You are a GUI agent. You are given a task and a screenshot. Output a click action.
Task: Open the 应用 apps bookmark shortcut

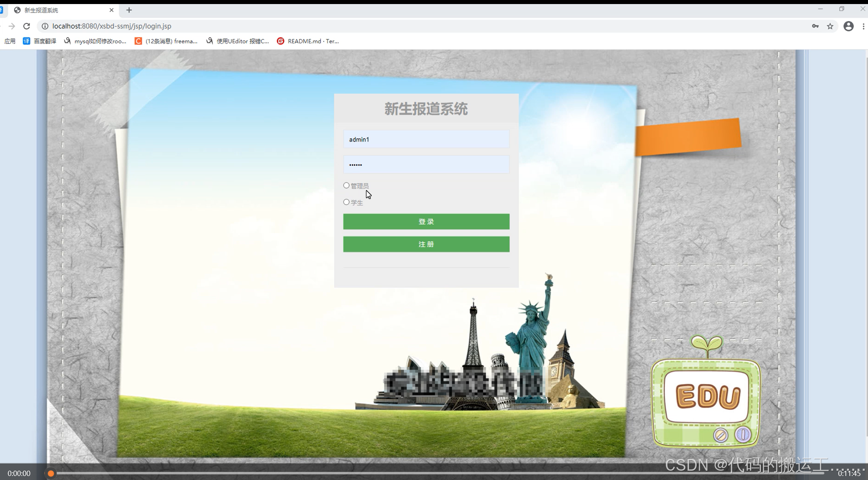click(x=10, y=41)
